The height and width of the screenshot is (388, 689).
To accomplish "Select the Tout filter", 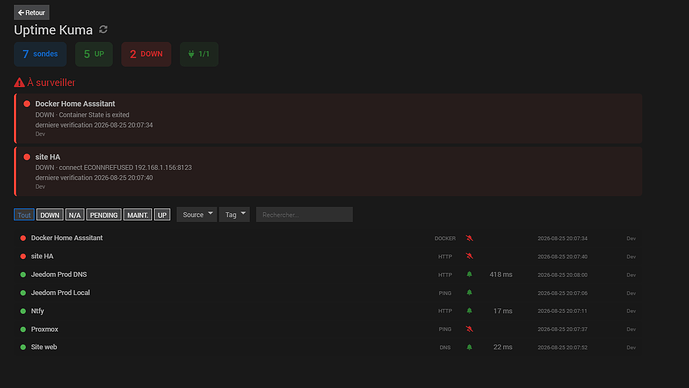I will pyautogui.click(x=24, y=215).
